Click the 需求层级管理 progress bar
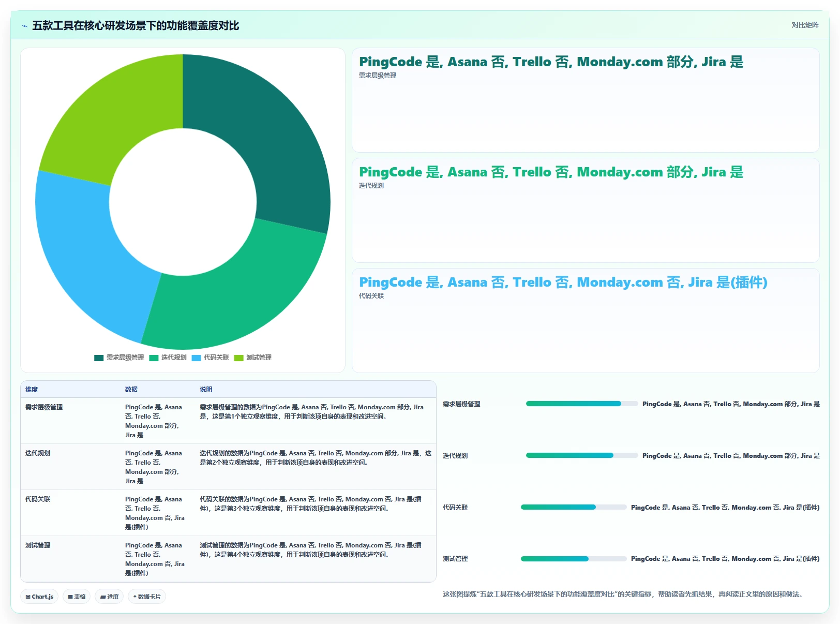Image resolution: width=840 pixels, height=624 pixels. tap(582, 404)
